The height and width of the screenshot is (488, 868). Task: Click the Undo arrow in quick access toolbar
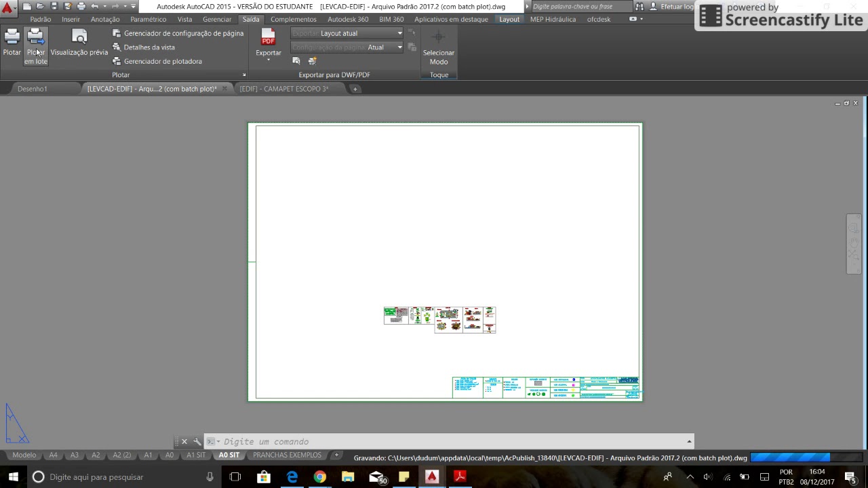[95, 6]
